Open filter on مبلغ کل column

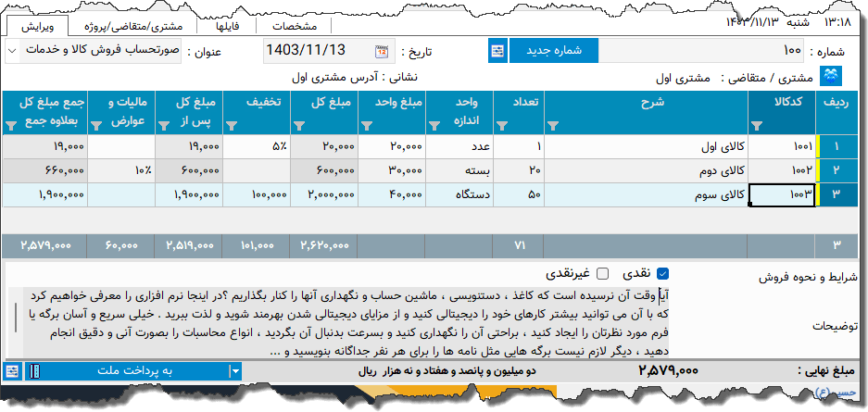(x=299, y=127)
